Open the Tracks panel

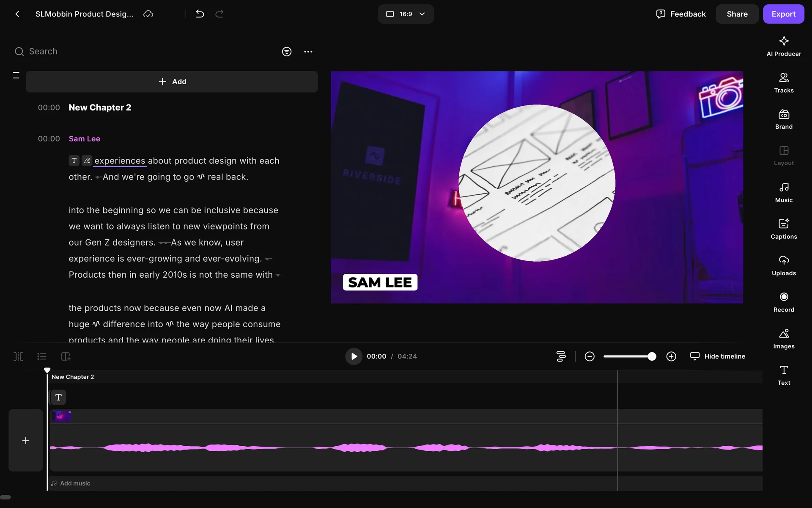click(x=783, y=83)
